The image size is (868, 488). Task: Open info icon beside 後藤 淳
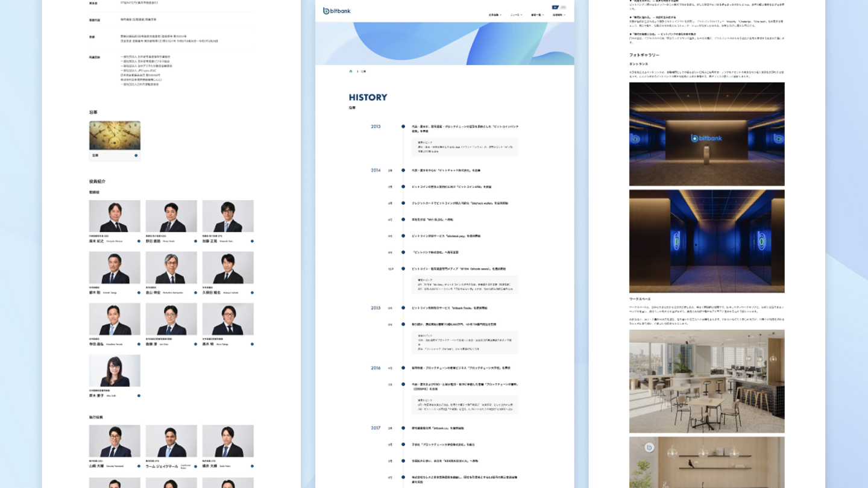(x=195, y=344)
